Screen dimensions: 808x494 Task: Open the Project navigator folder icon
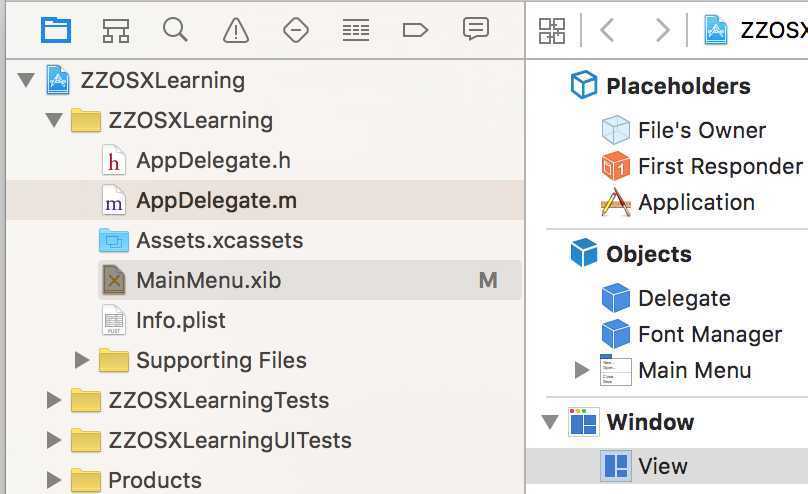[x=55, y=30]
